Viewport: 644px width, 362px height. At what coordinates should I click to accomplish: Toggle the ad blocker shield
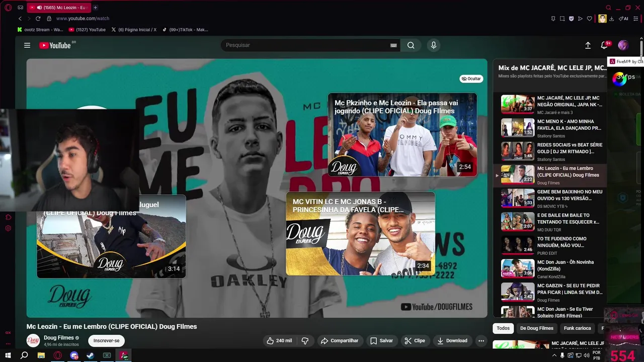click(571, 19)
